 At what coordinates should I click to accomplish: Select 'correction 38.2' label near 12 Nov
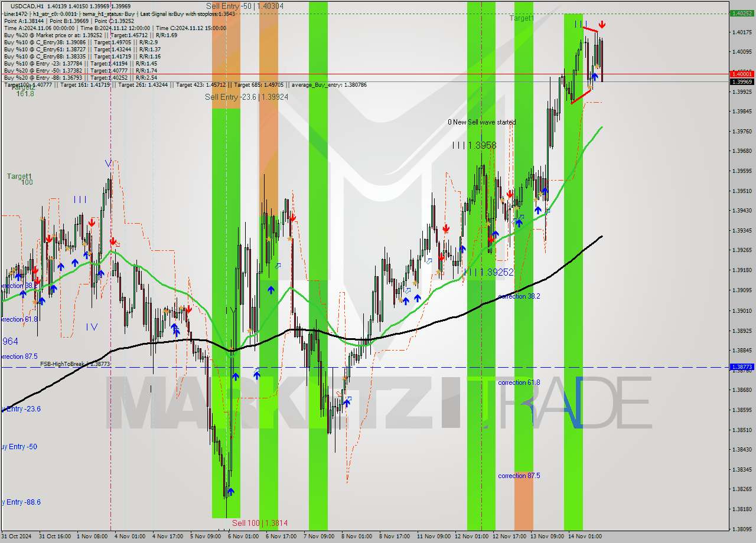pos(519,296)
